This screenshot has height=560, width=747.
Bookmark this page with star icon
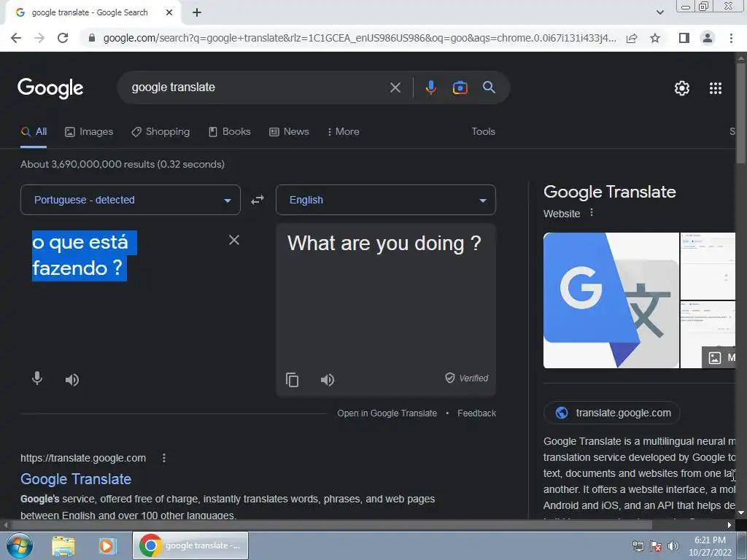point(655,38)
